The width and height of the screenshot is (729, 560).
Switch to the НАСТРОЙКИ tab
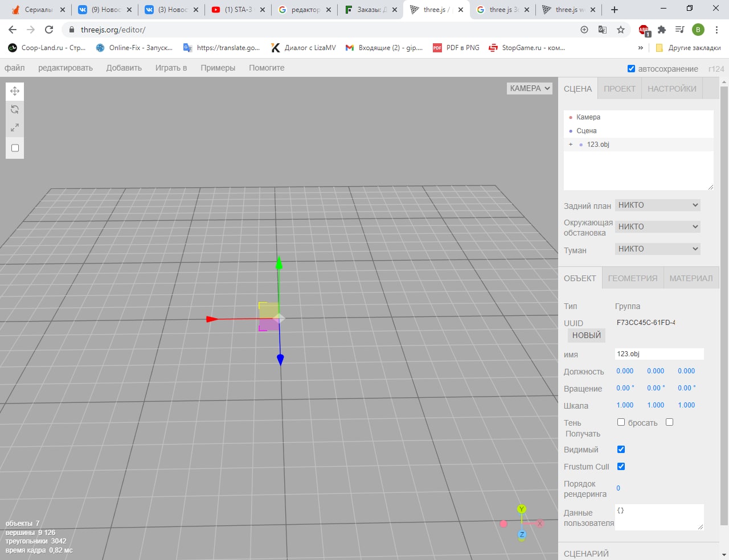point(672,89)
